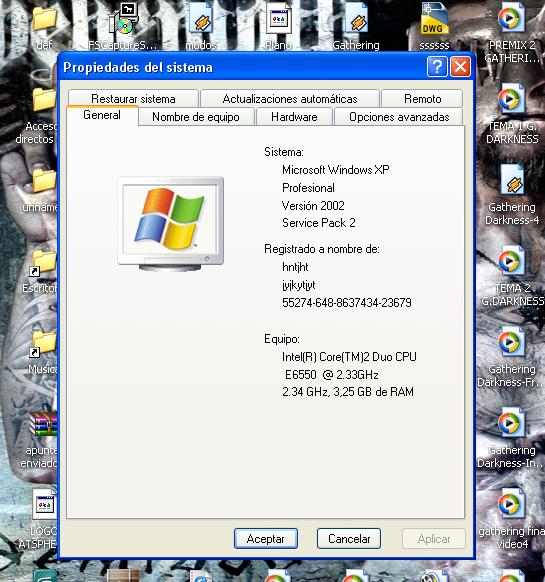Select Gathering Darkness-Fr media icon

(511, 342)
